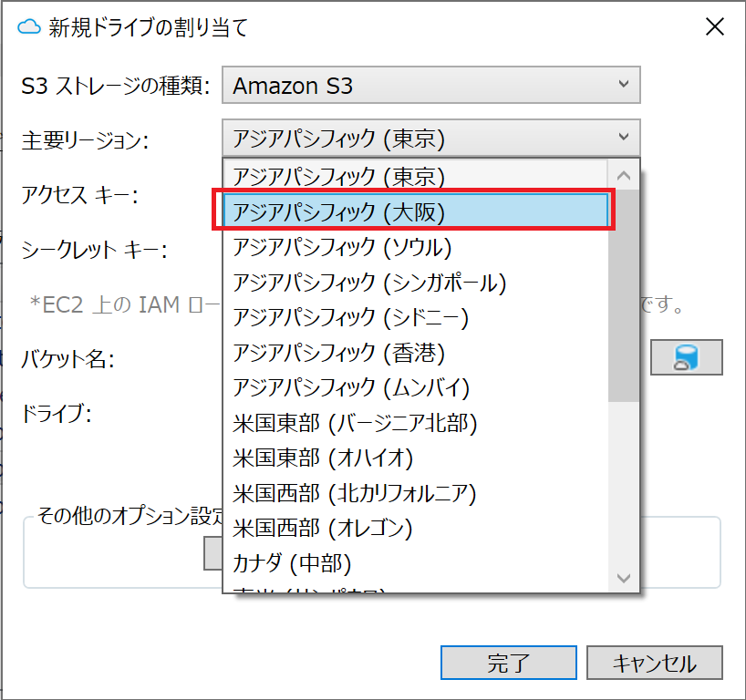746x700 pixels.
Task: Select アジアパシフィック (シドニー) region
Action: (350, 316)
